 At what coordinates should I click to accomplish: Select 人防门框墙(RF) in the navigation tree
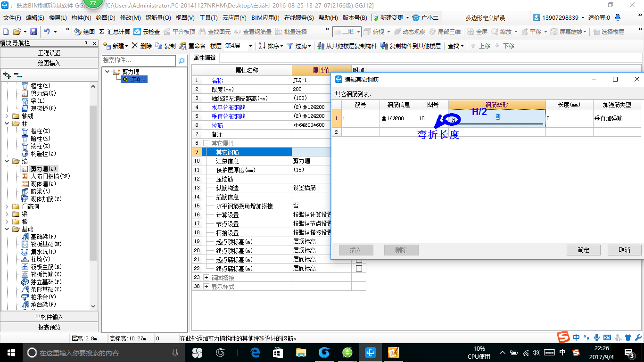[46, 176]
